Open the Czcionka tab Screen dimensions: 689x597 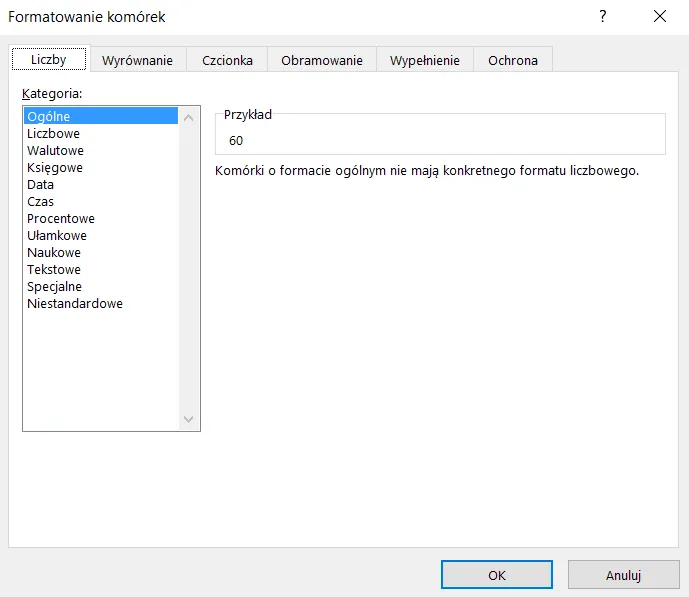click(227, 60)
